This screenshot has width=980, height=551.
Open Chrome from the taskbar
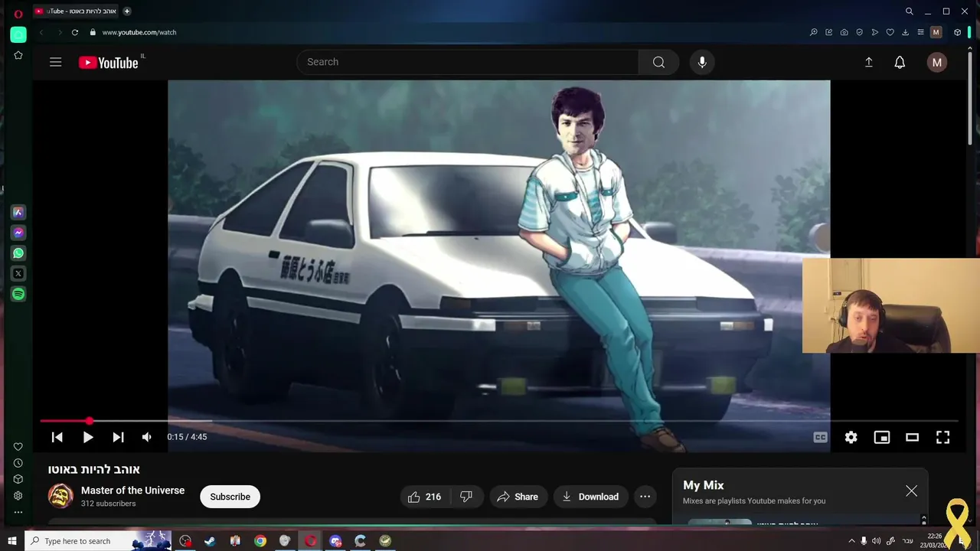click(260, 541)
